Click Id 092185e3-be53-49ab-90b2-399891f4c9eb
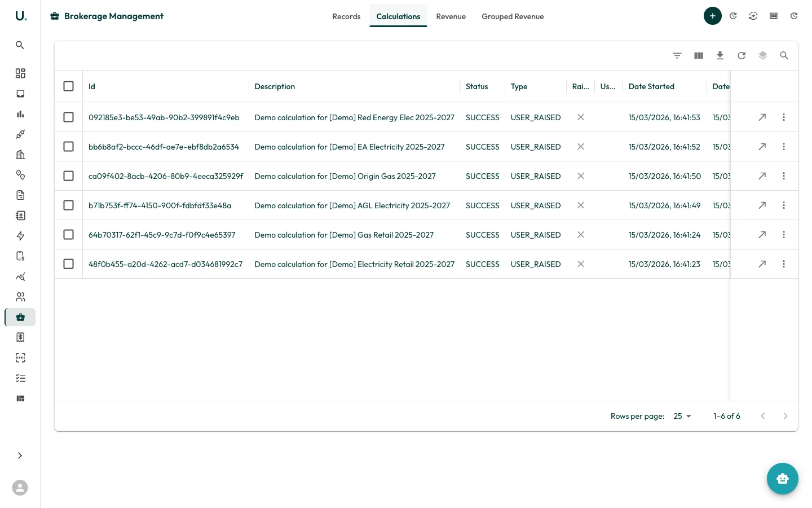The image size is (812, 508). point(164,117)
